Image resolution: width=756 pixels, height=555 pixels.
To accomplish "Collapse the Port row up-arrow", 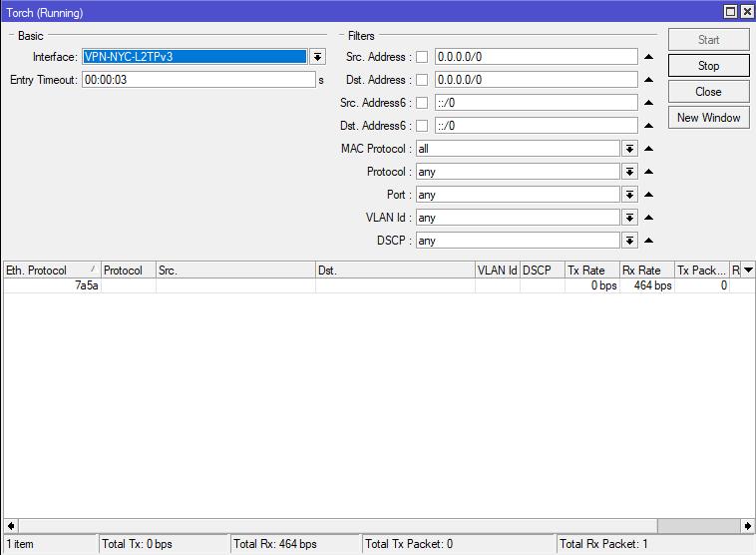I will (649, 195).
